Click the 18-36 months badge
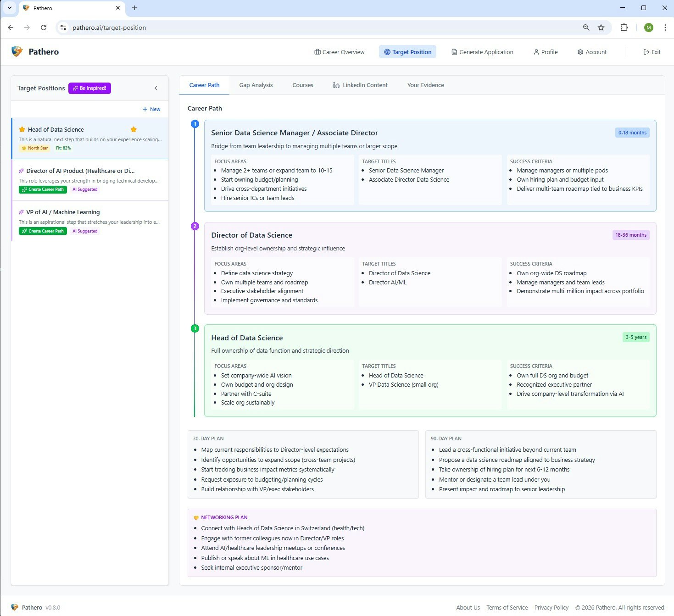The height and width of the screenshot is (616, 674). point(631,235)
